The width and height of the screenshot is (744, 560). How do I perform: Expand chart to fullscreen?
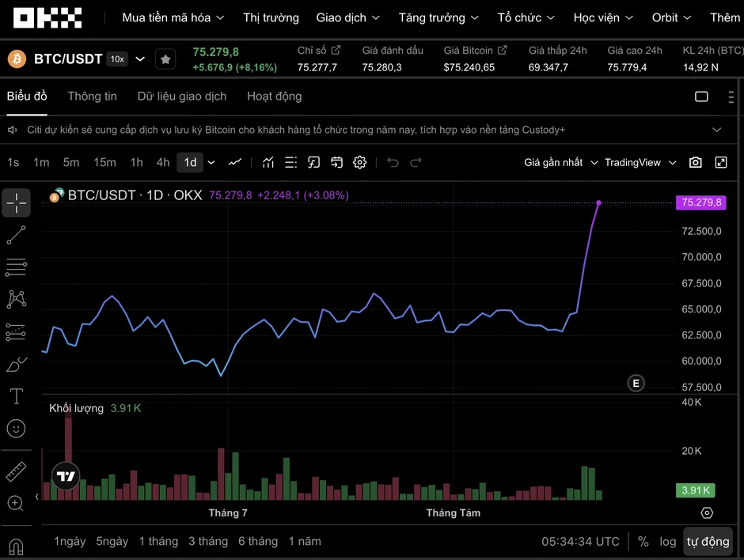pyautogui.click(x=721, y=163)
